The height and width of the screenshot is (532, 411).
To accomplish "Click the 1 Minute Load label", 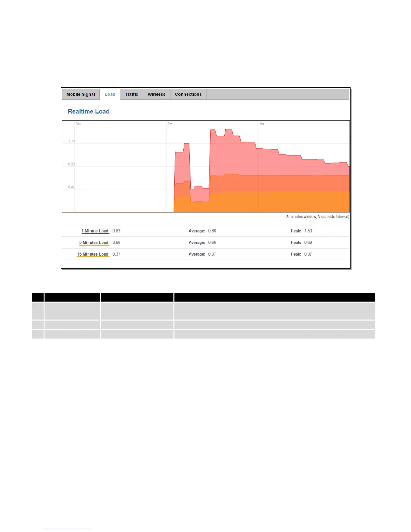I will click(95, 231).
